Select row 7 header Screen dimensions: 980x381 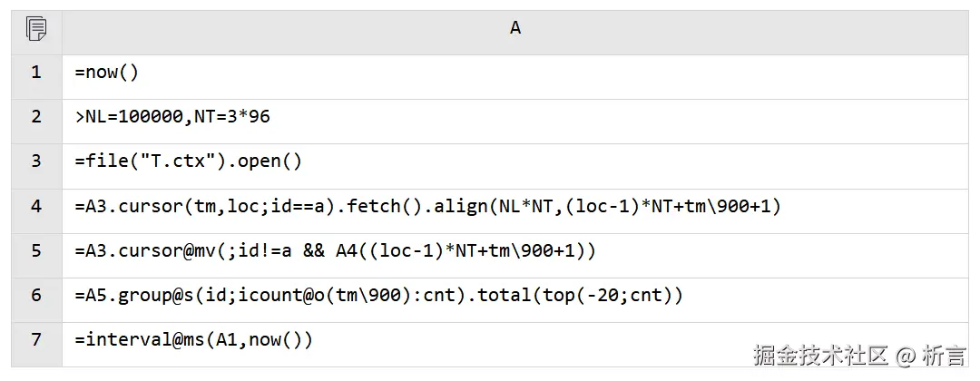(36, 339)
